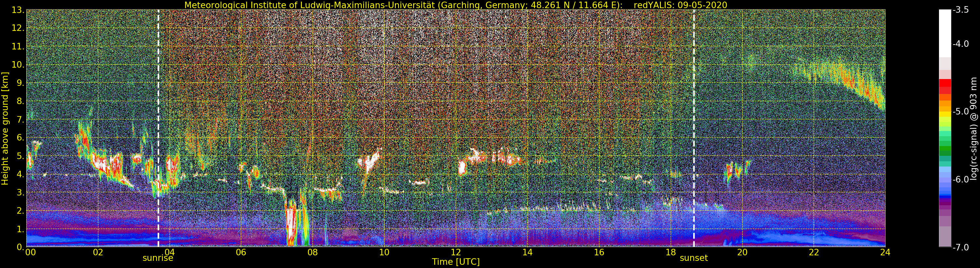Click the '0.' height axis tick
980x268 pixels.
coord(20,247)
